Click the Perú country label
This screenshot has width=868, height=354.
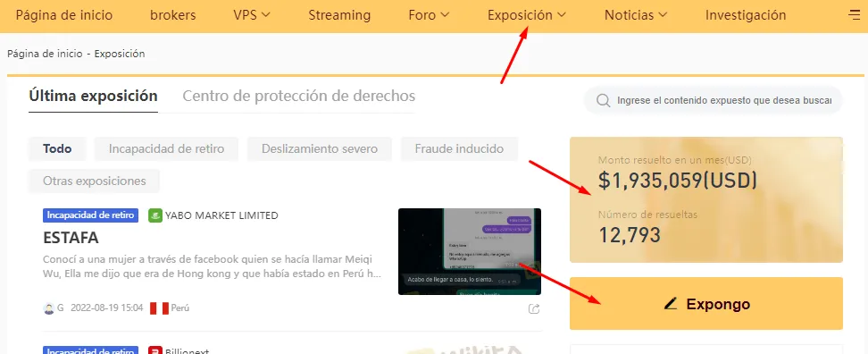(180, 308)
